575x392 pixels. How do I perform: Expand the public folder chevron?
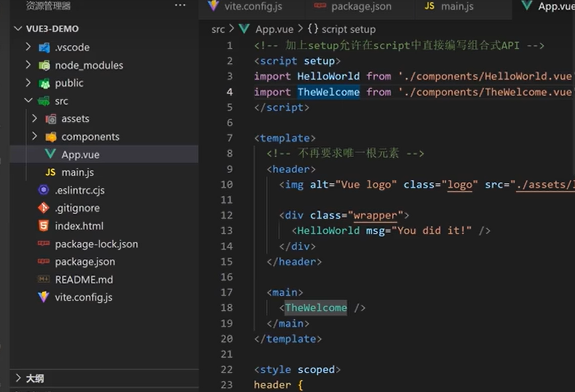pos(28,83)
